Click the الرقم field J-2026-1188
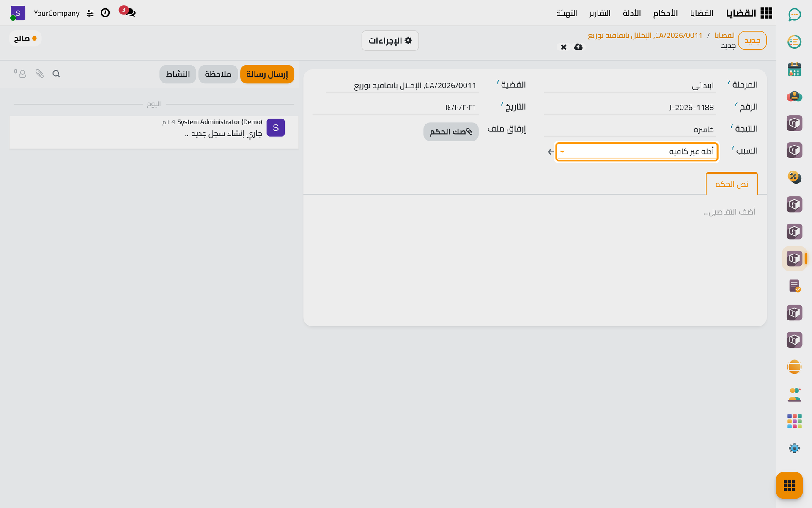Image resolution: width=812 pixels, height=508 pixels. pyautogui.click(x=630, y=107)
